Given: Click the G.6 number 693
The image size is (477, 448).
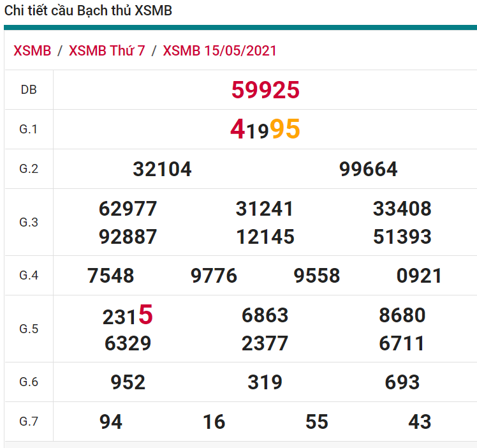Looking at the screenshot, I should (402, 382).
